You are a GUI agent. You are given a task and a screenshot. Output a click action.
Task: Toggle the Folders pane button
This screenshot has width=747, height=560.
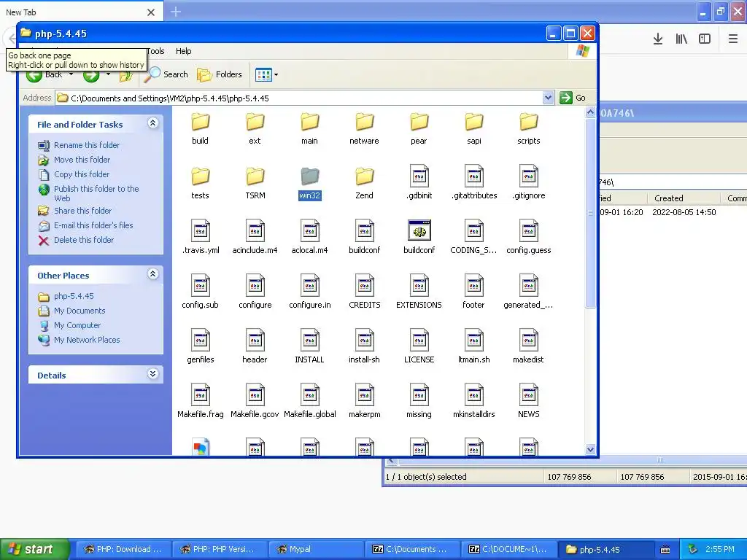(x=220, y=74)
